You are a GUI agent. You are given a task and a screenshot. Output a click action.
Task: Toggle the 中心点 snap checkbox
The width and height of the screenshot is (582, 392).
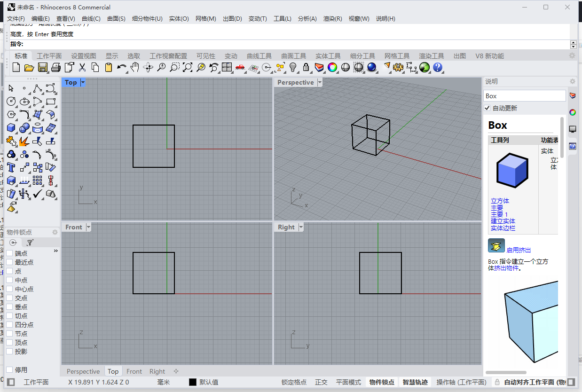point(9,289)
